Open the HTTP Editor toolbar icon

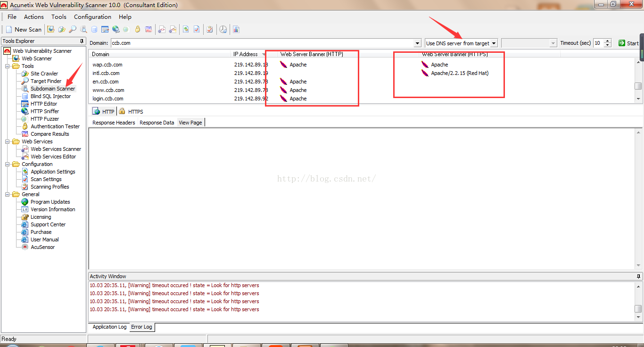(x=105, y=29)
